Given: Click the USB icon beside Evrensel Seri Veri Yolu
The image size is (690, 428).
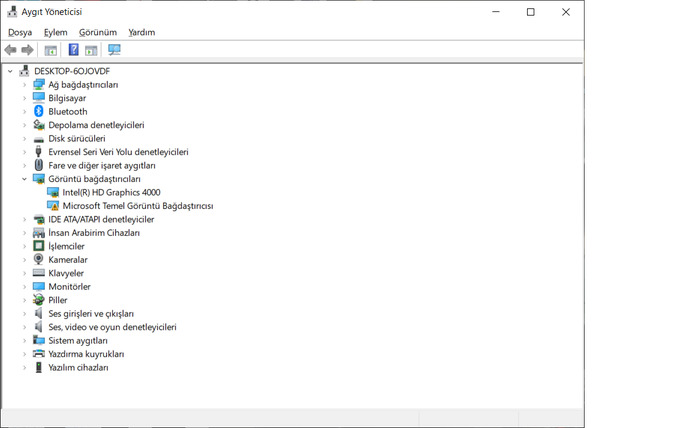Looking at the screenshot, I should pyautogui.click(x=39, y=152).
